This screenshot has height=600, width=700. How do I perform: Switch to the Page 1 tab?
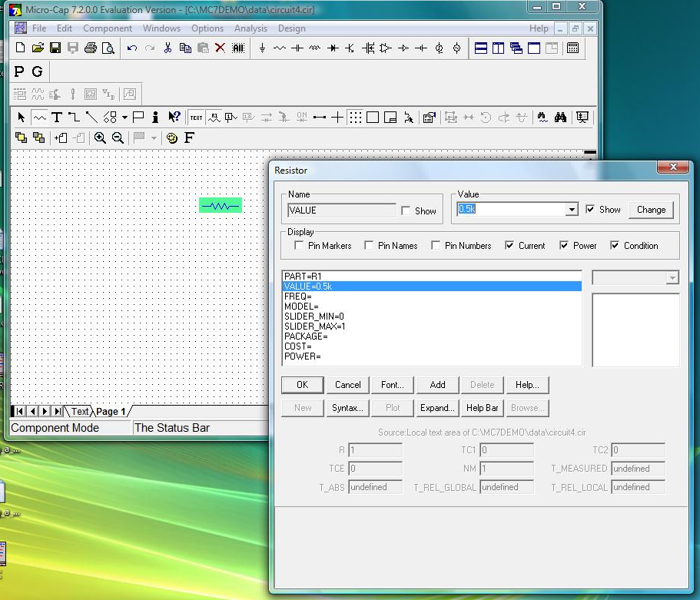coord(111,411)
